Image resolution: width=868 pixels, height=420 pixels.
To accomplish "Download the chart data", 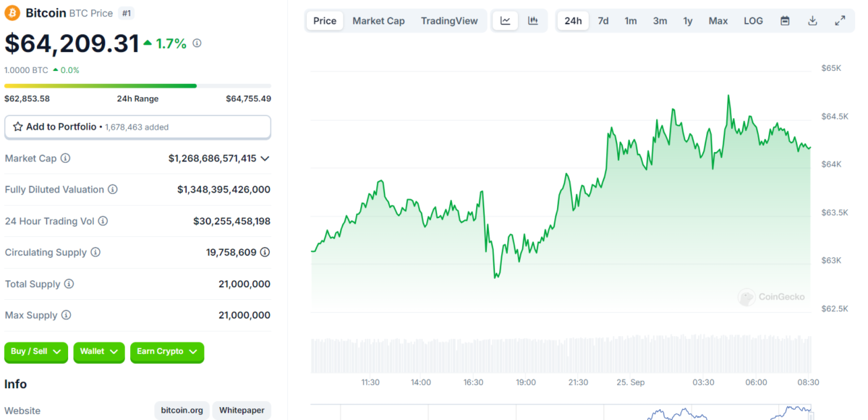I will click(812, 21).
